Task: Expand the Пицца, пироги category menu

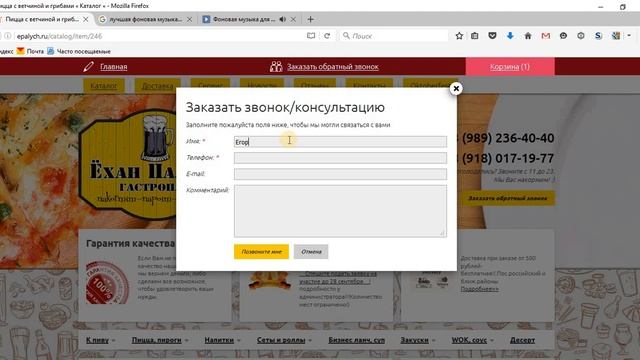Action: point(160,340)
